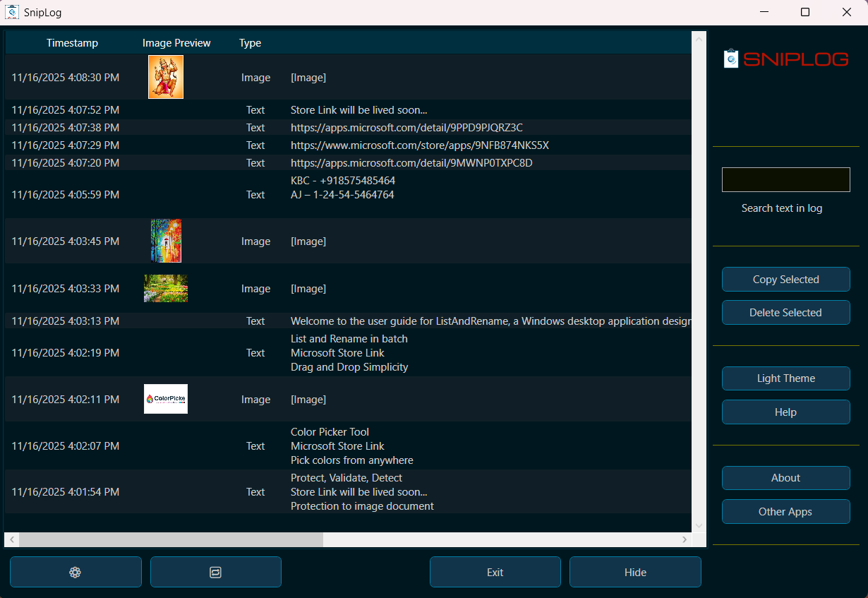Sort entries by the Timestamp column
The width and height of the screenshot is (868, 598).
(x=72, y=43)
